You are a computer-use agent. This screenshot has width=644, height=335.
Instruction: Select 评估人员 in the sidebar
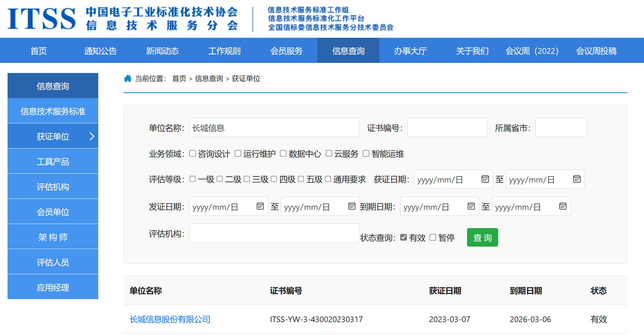pyautogui.click(x=53, y=262)
